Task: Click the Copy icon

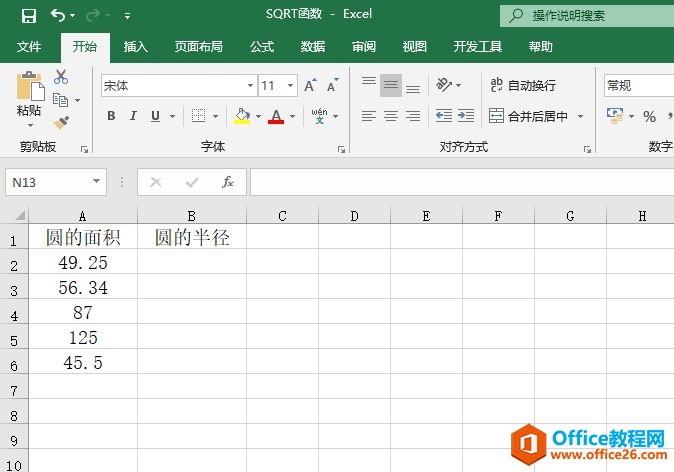Action: 60,100
